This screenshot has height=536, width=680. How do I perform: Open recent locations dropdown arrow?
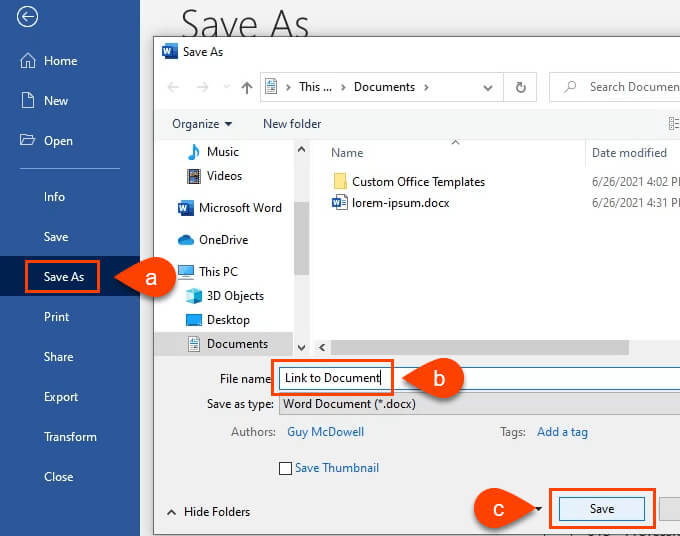tap(226, 87)
